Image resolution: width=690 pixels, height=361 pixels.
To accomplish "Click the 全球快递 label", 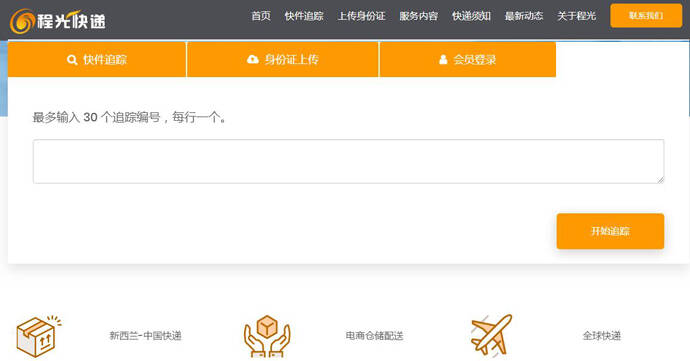I will point(602,336).
